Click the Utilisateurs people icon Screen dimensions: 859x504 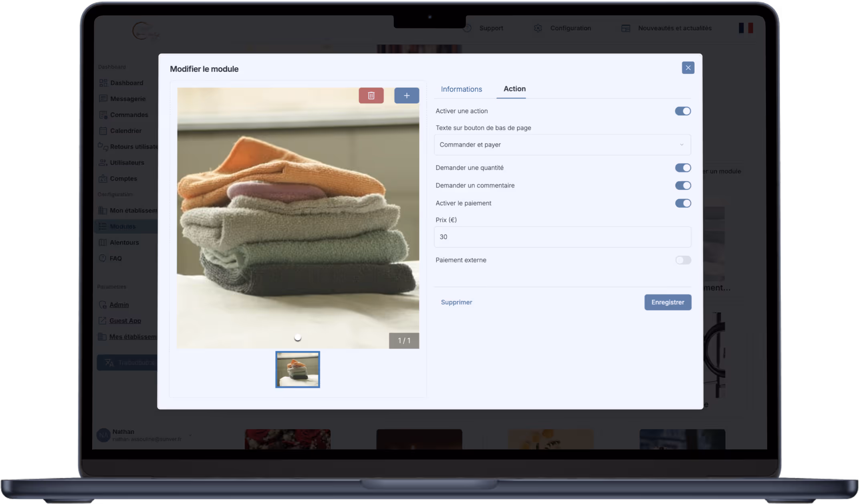tap(103, 162)
